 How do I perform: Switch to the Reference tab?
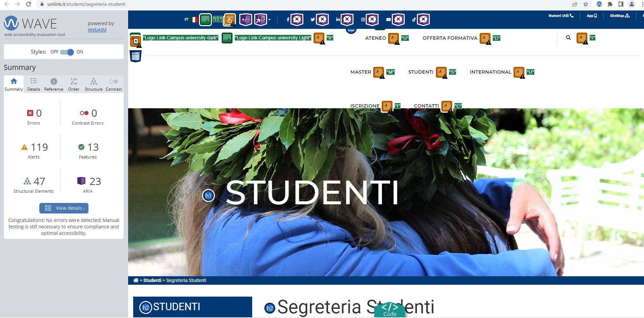coord(54,84)
